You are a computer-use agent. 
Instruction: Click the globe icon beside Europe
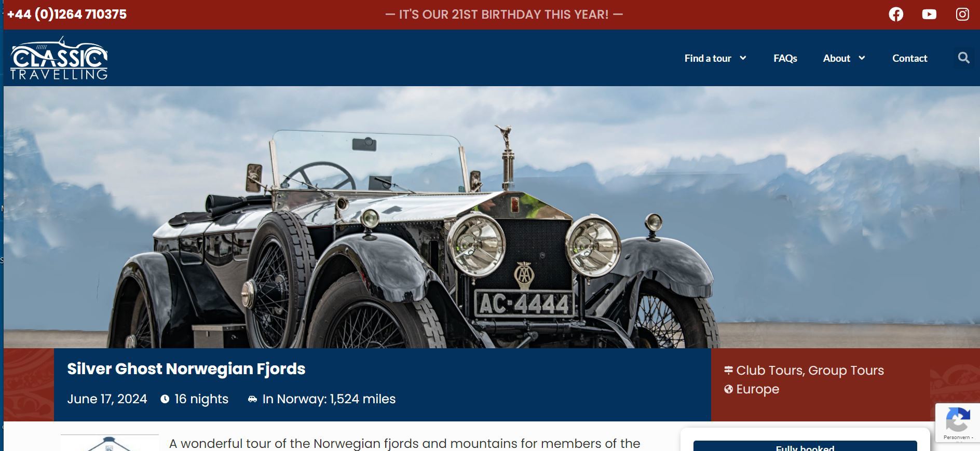click(x=729, y=389)
